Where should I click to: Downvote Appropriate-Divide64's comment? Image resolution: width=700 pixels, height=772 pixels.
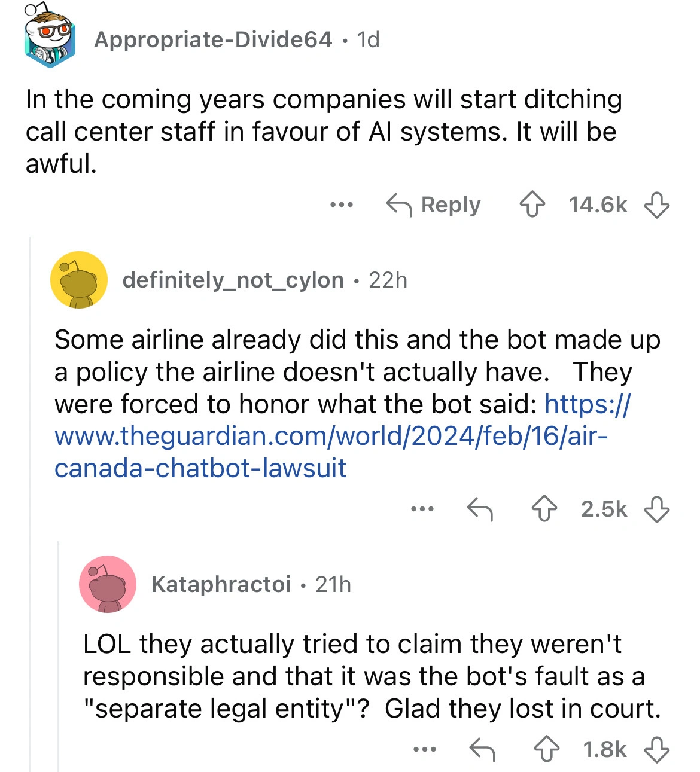656,205
